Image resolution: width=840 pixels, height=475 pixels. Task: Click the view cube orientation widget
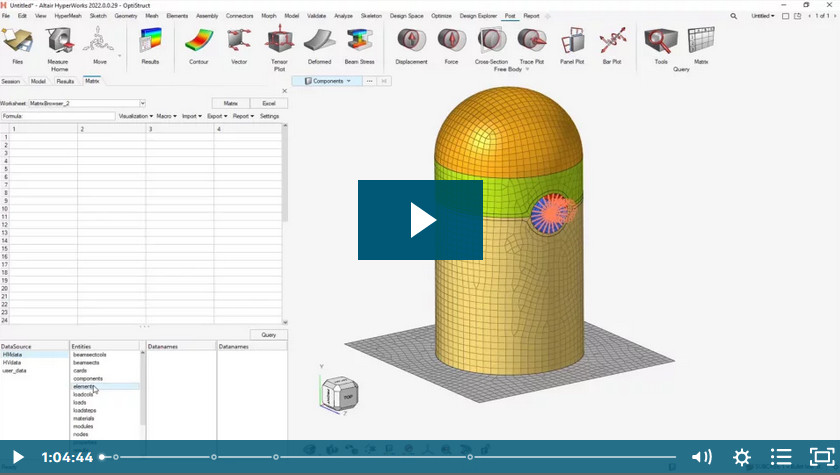click(x=339, y=393)
